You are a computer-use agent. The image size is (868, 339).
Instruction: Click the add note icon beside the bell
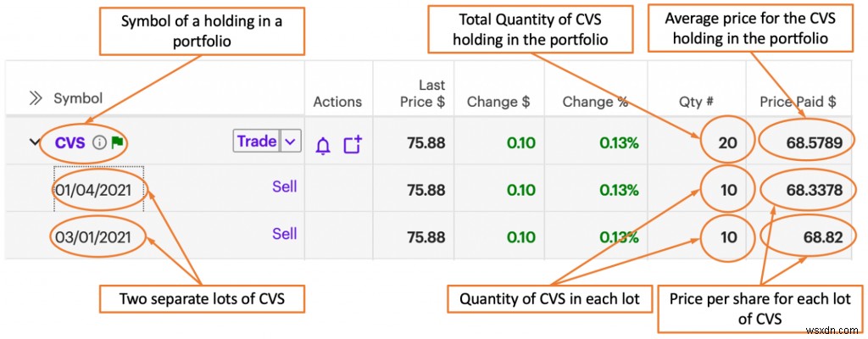tap(353, 145)
